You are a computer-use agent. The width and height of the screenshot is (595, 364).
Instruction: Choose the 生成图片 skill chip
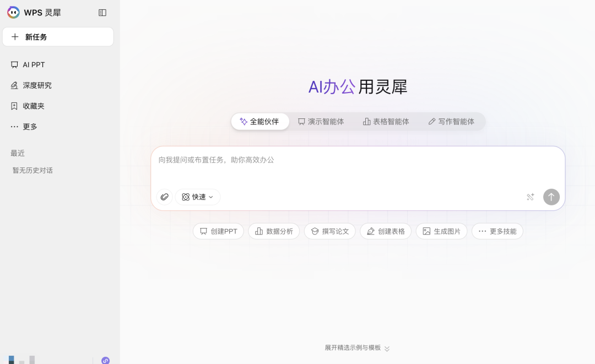441,231
